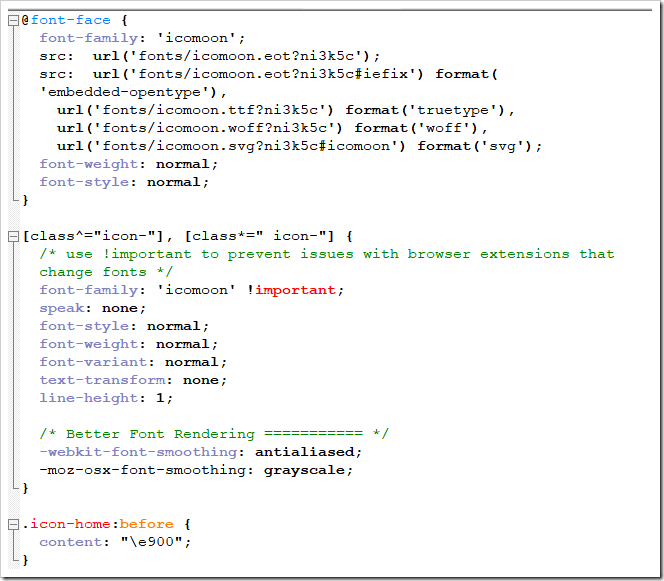Viewport: 664px width, 581px height.
Task: Click the text-transform: none; line
Action: 133,380
